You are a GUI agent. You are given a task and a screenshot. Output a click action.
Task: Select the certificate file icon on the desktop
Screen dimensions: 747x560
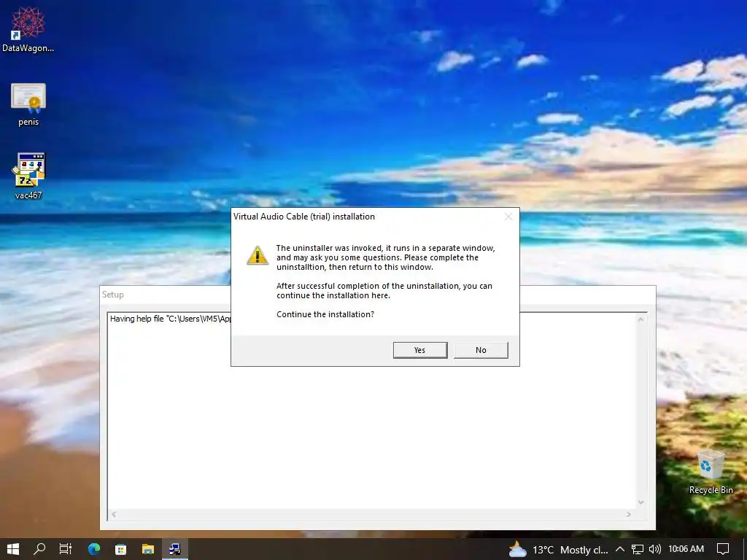click(28, 105)
